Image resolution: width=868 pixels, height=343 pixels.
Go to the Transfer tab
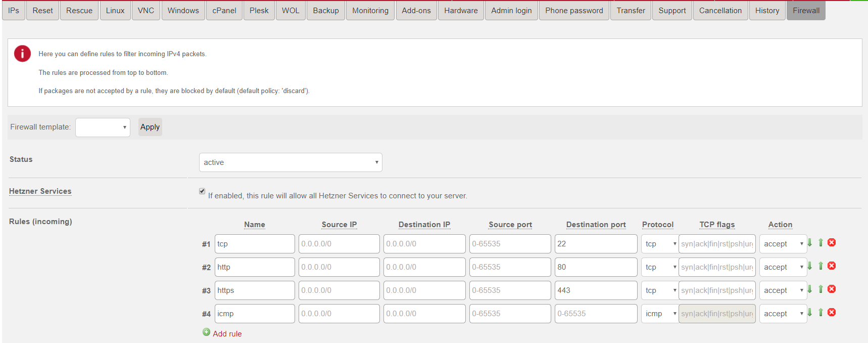click(x=631, y=11)
